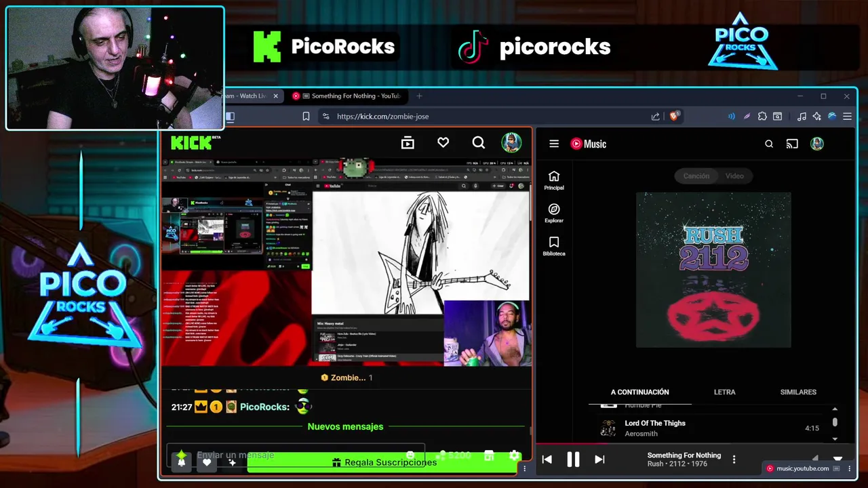Open the extensions puzzle icon

coord(762,117)
